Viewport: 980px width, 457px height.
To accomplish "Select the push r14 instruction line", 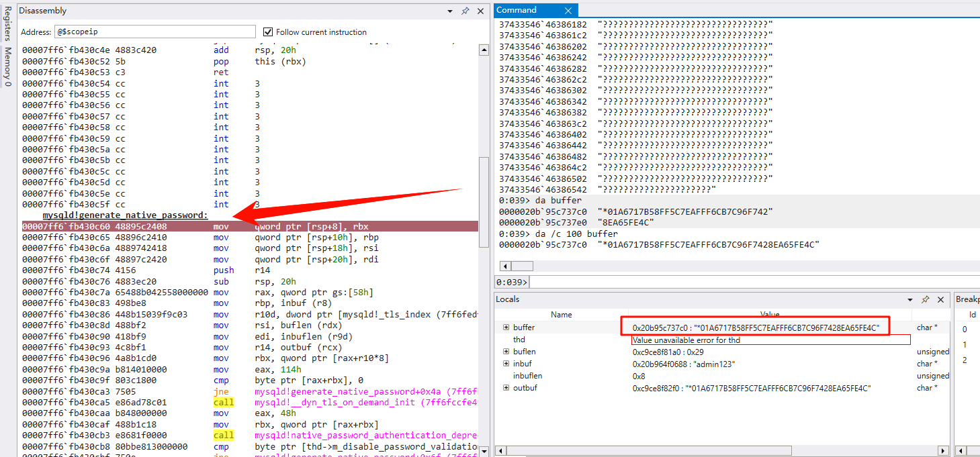I will [x=250, y=270].
